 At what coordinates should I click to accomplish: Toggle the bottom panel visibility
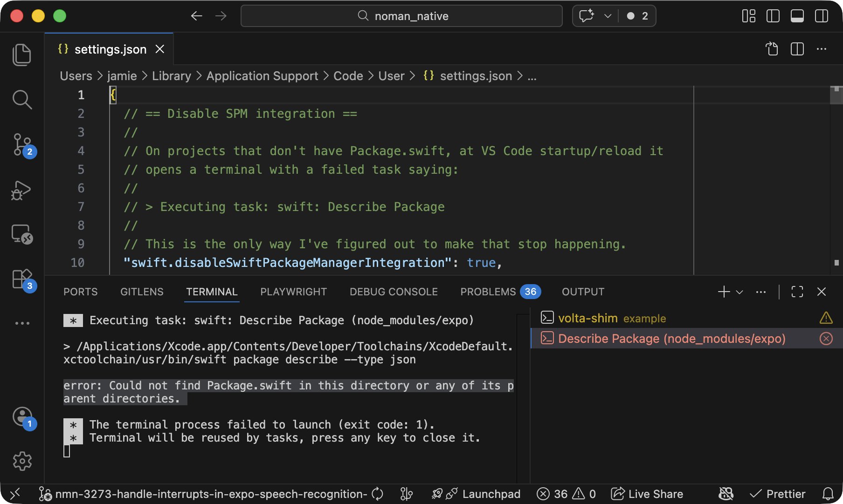tap(797, 16)
